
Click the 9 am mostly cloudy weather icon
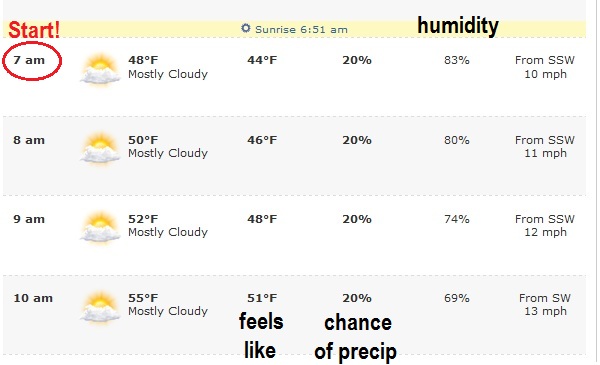pyautogui.click(x=100, y=227)
